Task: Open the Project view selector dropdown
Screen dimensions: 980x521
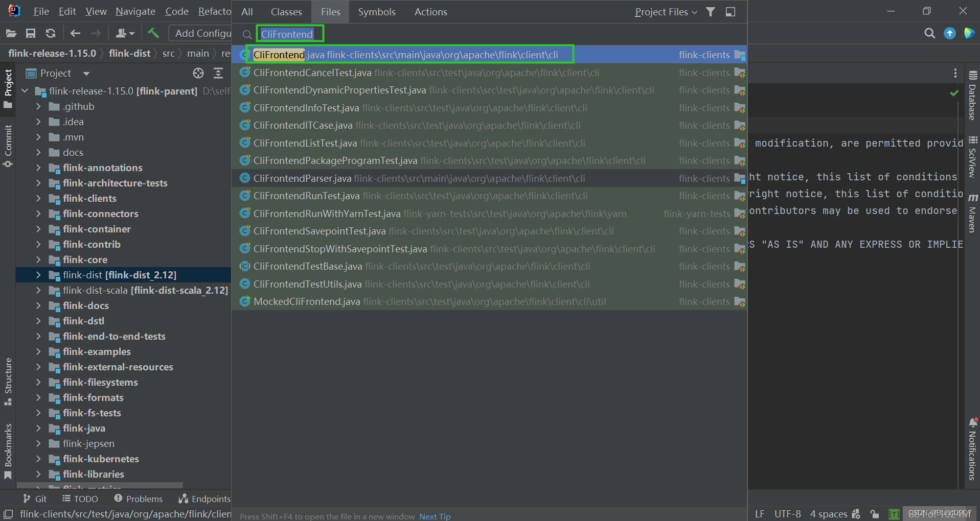Action: click(86, 74)
